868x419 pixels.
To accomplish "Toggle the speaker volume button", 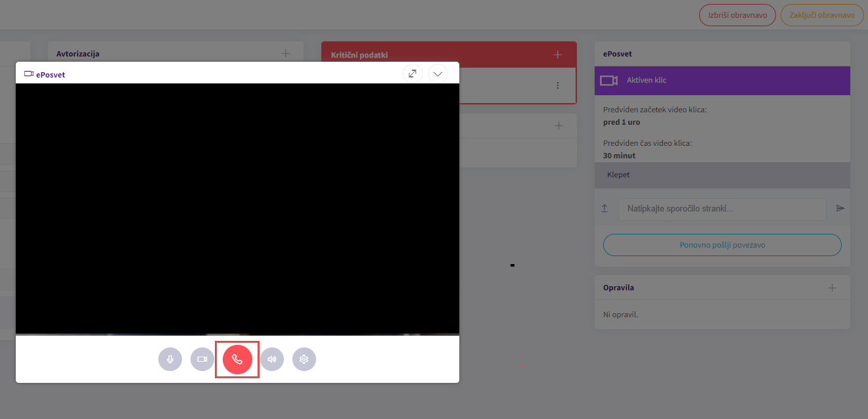I will (x=272, y=359).
